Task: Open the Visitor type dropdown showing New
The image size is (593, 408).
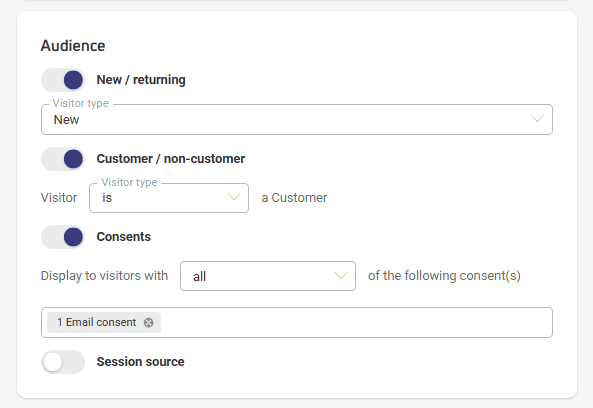Action: (297, 119)
